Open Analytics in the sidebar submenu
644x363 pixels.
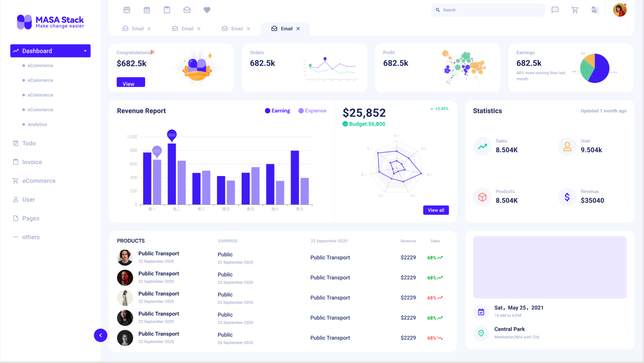pos(37,125)
